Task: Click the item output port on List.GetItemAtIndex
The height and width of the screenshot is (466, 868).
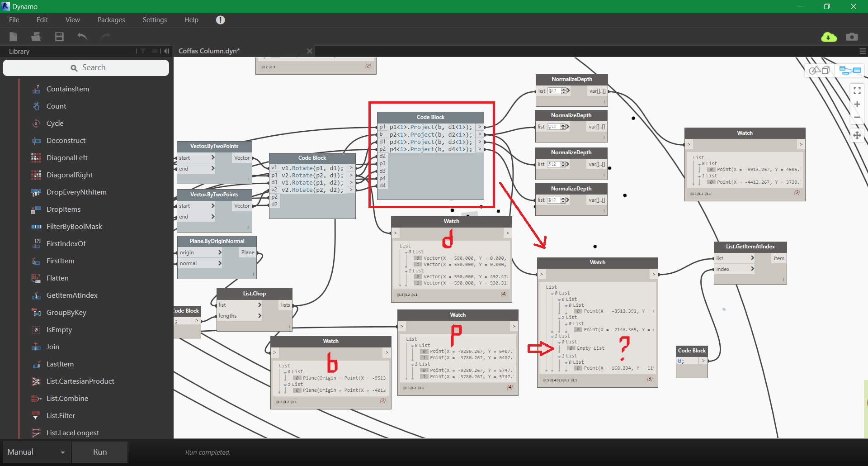Action: 779,258
